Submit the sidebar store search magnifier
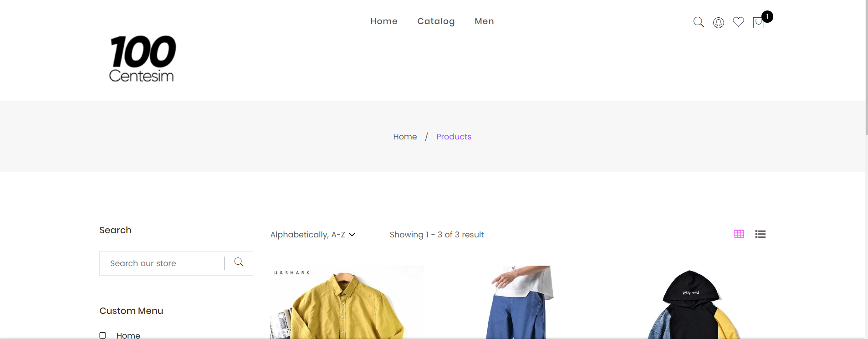The height and width of the screenshot is (339, 868). (x=239, y=262)
